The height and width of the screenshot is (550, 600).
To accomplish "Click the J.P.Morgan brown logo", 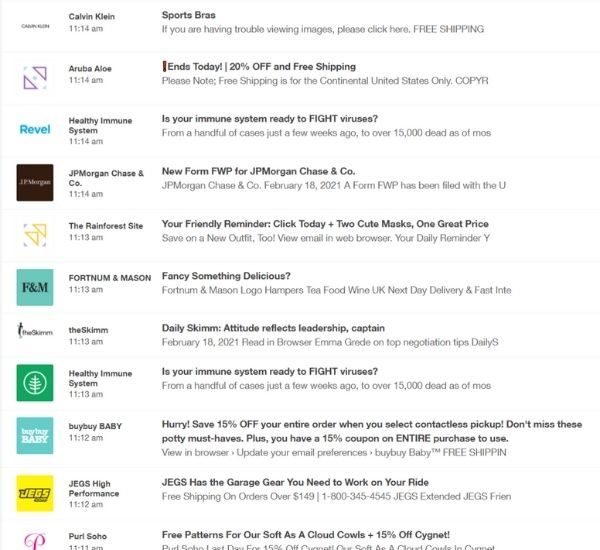I will click(x=35, y=183).
